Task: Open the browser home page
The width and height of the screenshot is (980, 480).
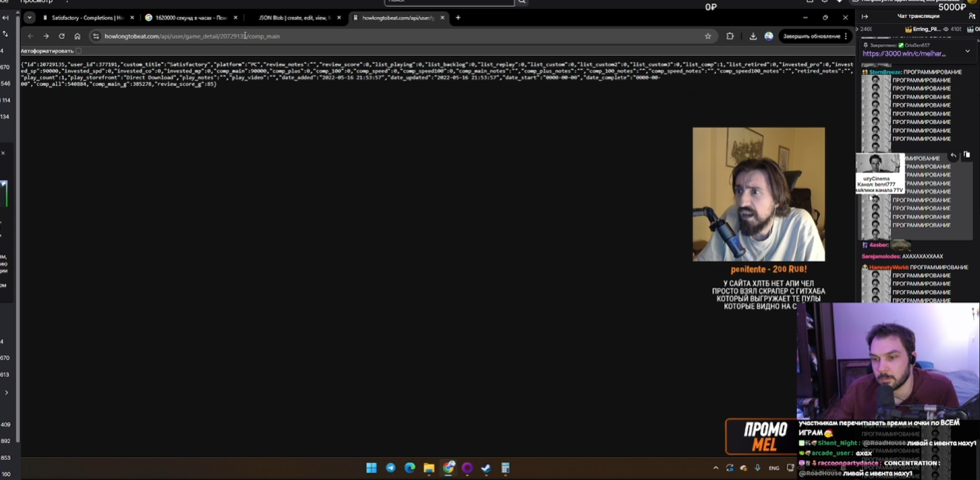Action: tap(77, 36)
